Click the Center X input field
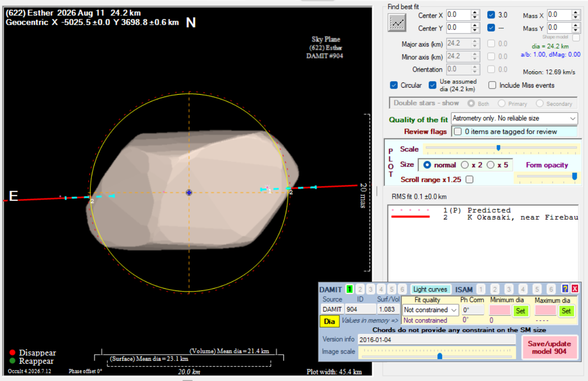Viewport: 588px width, 381px height. pyautogui.click(x=458, y=15)
